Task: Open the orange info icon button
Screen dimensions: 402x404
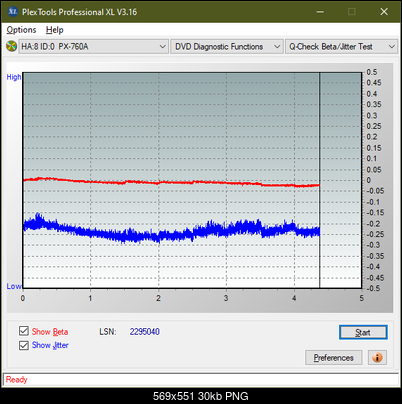Action: click(377, 358)
